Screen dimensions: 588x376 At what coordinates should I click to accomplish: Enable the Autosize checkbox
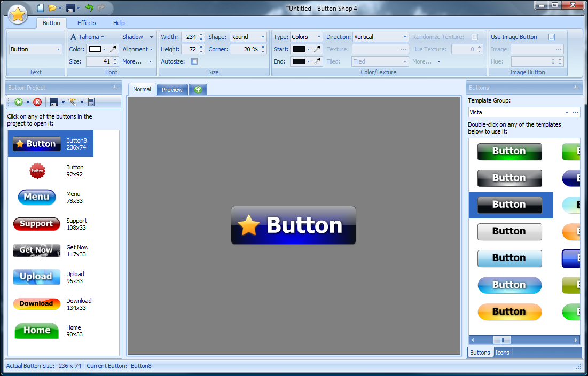(x=194, y=61)
